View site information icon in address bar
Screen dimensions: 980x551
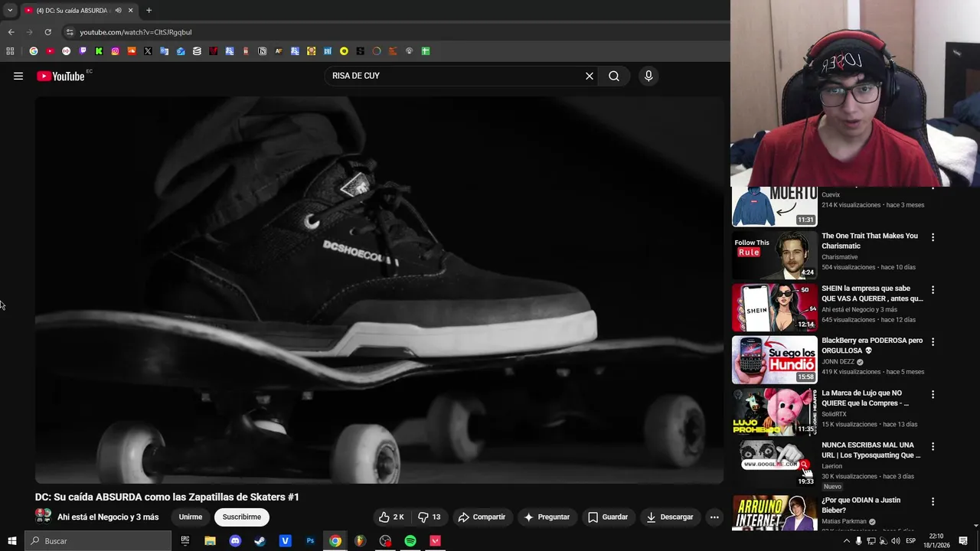70,32
